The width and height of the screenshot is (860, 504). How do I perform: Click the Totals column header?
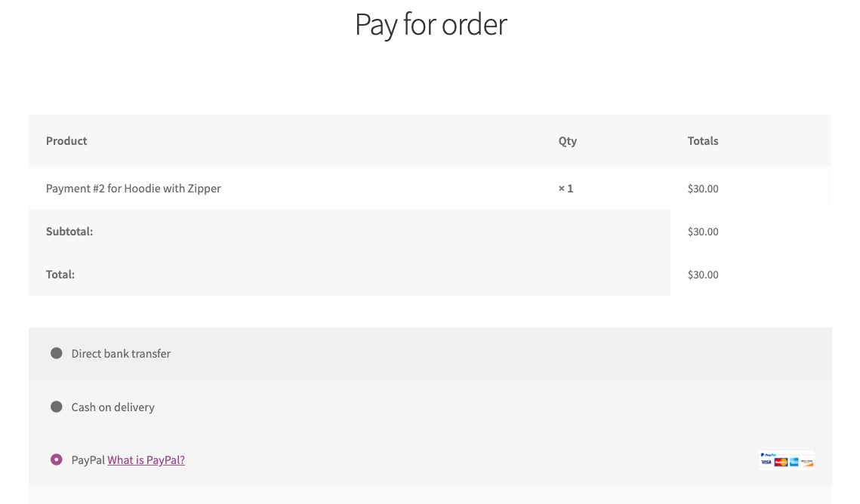coord(702,141)
